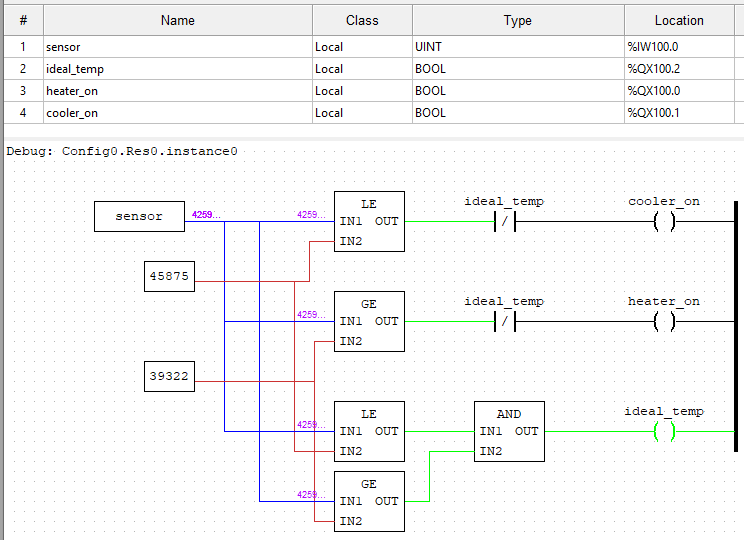Viewport: 744px width, 540px height.
Task: Select the green ideal_temp coil
Action: coord(664,431)
